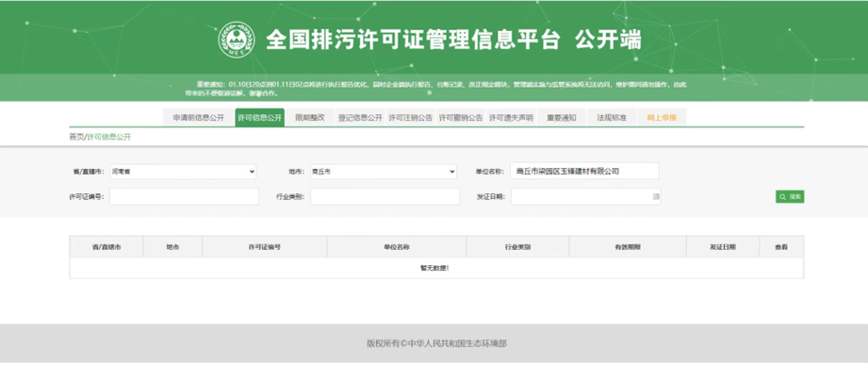Click the 地市 table column header
The width and height of the screenshot is (868, 367).
pos(172,246)
